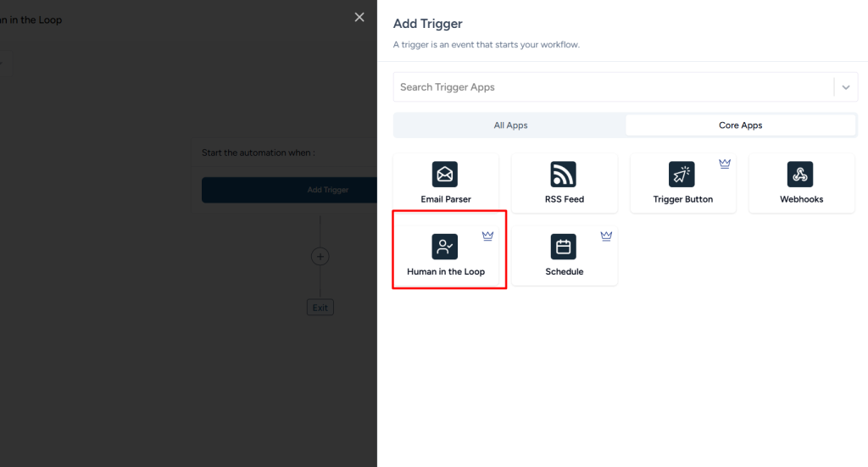This screenshot has height=467, width=868.
Task: Choose the RSS Feed trigger icon
Action: point(564,175)
